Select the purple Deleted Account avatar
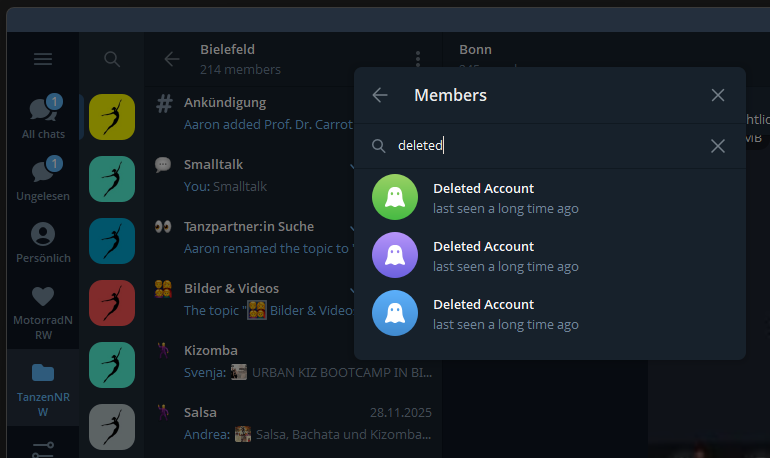 point(394,255)
